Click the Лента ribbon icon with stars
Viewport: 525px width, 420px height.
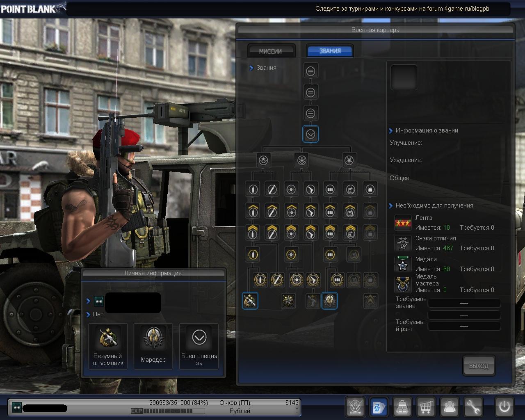click(403, 223)
